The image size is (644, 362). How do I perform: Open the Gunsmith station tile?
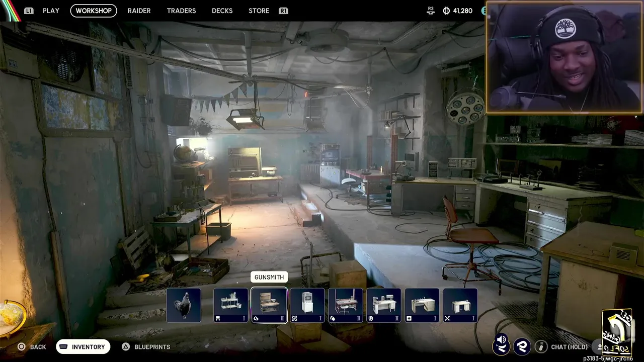click(x=269, y=305)
